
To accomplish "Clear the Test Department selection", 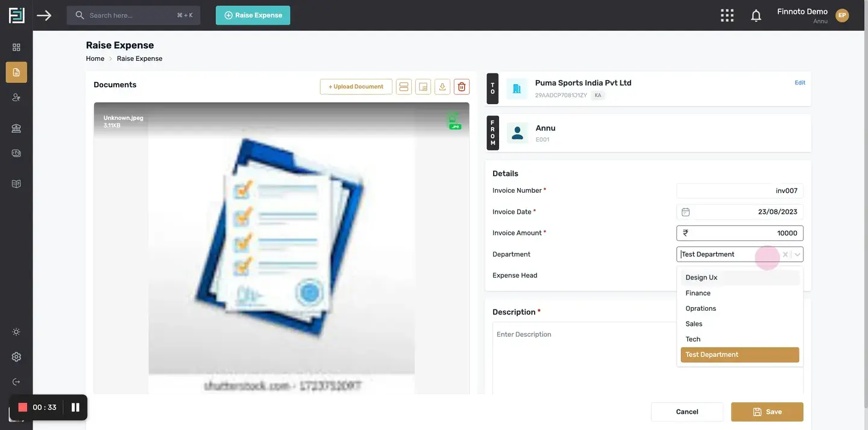I will (x=785, y=255).
